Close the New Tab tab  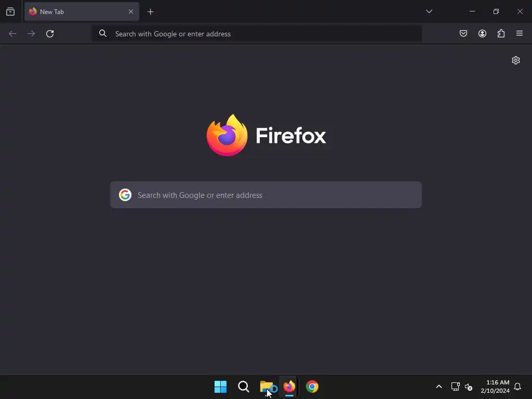131,12
